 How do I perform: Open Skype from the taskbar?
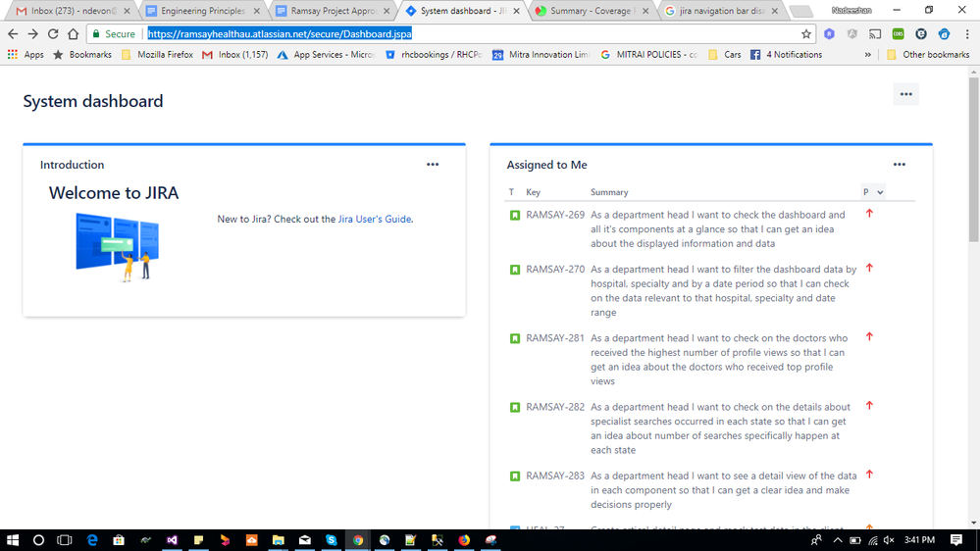point(332,540)
